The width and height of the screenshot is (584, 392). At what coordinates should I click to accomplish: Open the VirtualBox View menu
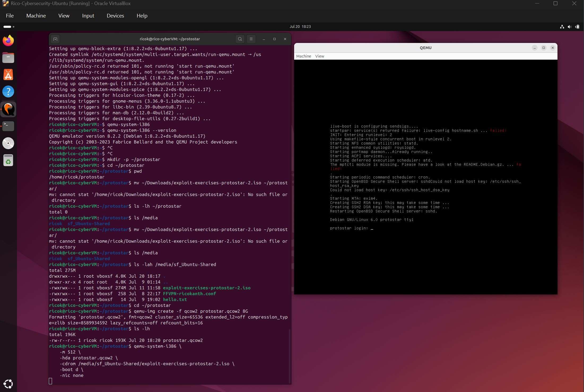pos(64,16)
